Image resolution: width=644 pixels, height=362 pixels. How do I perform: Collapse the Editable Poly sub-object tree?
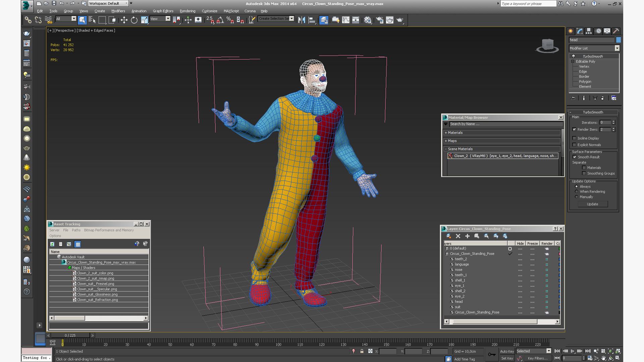click(573, 61)
